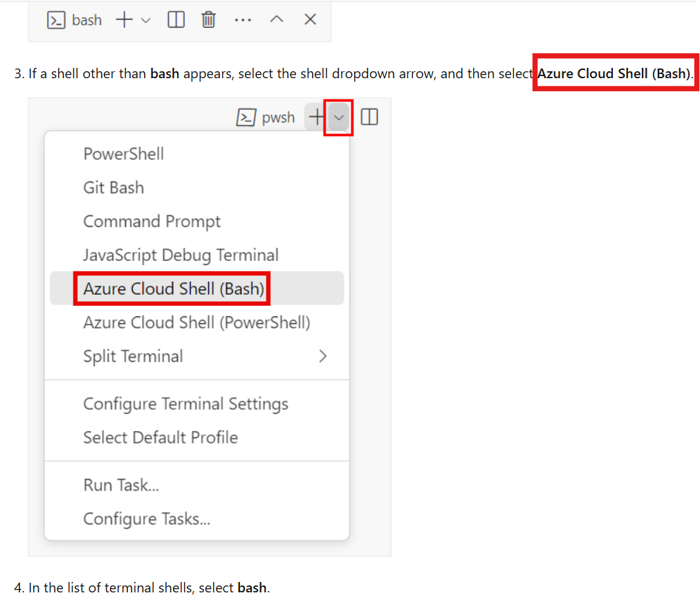Select Azure Cloud Shell (PowerShell) menu item

click(x=197, y=322)
